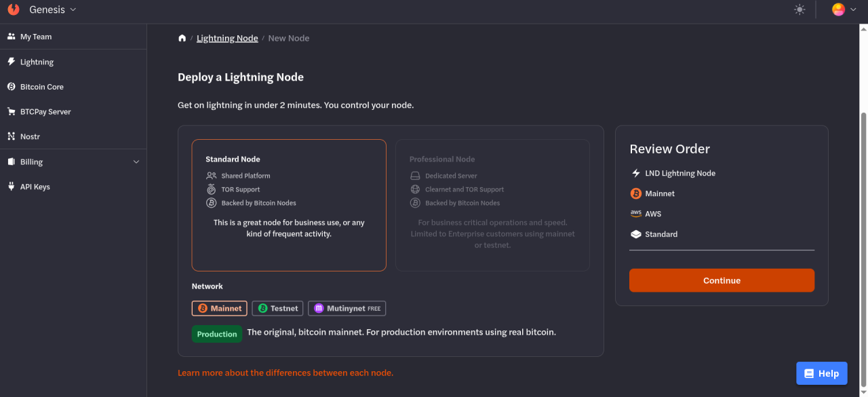Viewport: 868px width, 397px height.
Task: Click the LND Lightning Node text
Action: pos(680,173)
